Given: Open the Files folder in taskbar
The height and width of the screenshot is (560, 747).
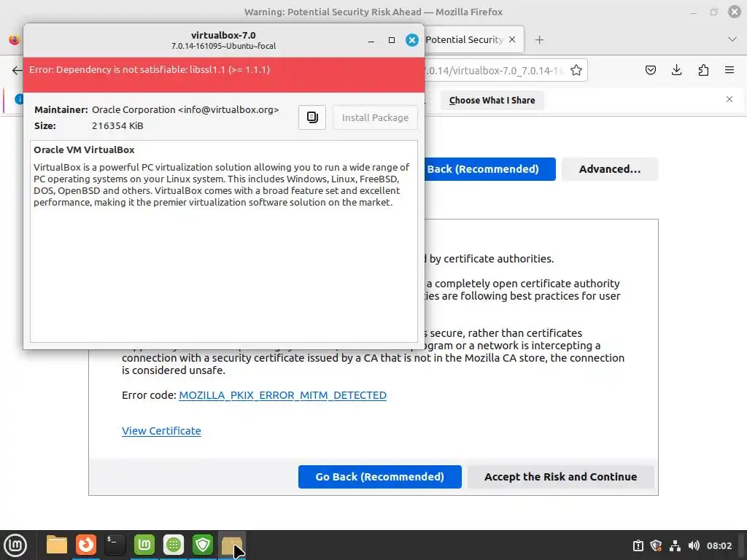Looking at the screenshot, I should (x=57, y=545).
